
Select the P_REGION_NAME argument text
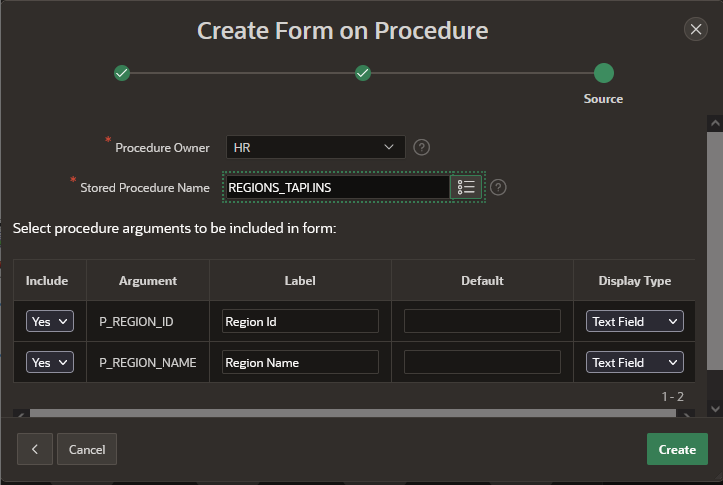pyautogui.click(x=148, y=363)
